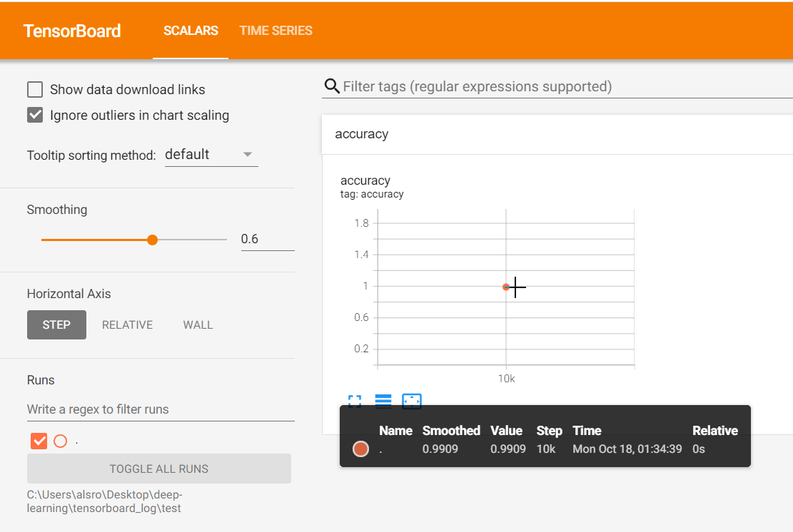Click the Smoothed value 0.9909 in tooltip
The image size is (793, 532).
pos(440,449)
